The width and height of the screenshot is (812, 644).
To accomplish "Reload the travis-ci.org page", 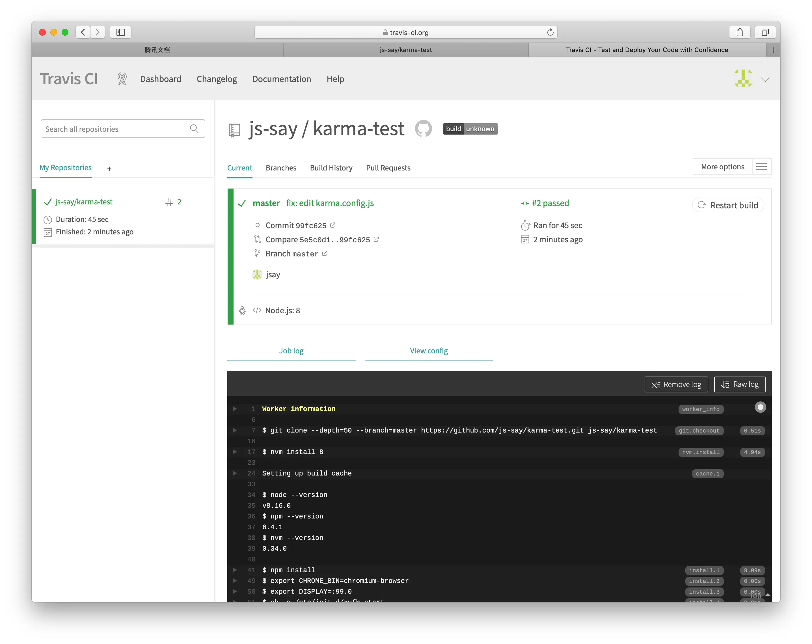I will tap(550, 33).
